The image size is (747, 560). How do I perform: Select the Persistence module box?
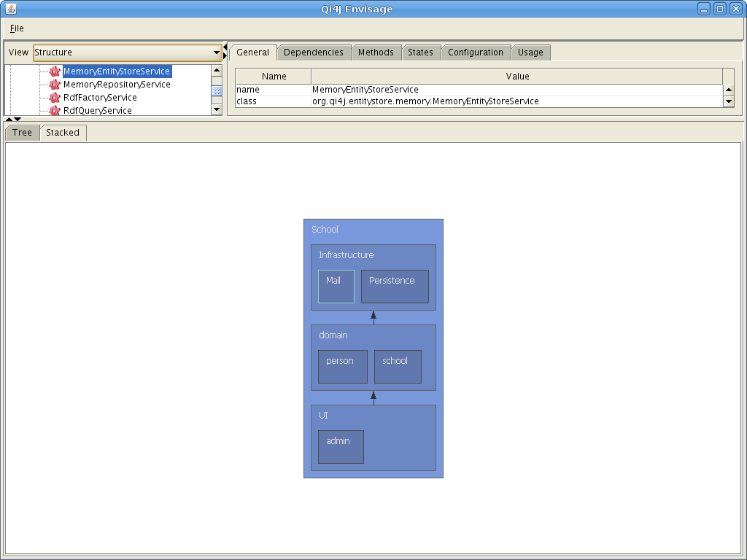(x=395, y=287)
